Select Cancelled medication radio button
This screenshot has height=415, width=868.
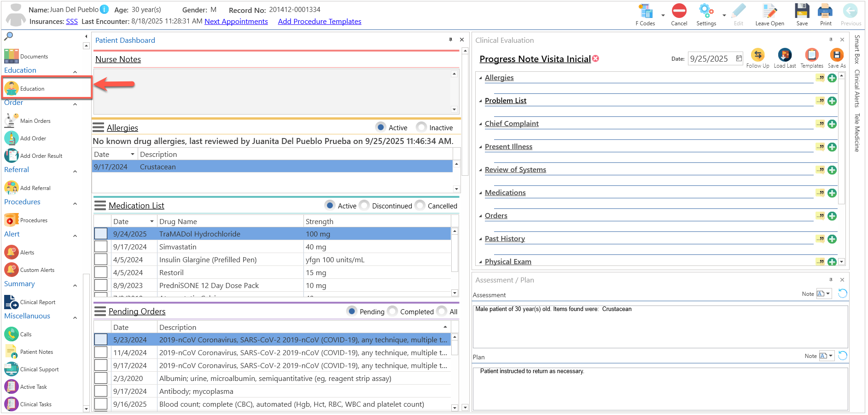pyautogui.click(x=419, y=205)
